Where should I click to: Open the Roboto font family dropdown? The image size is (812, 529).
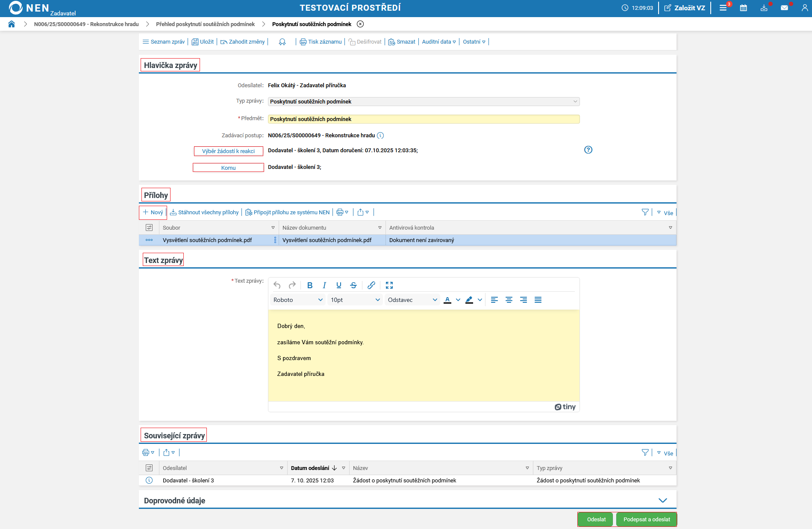point(297,300)
